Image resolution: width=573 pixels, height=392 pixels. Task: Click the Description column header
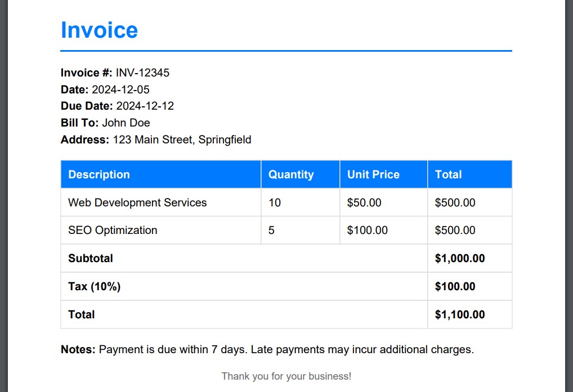(161, 174)
